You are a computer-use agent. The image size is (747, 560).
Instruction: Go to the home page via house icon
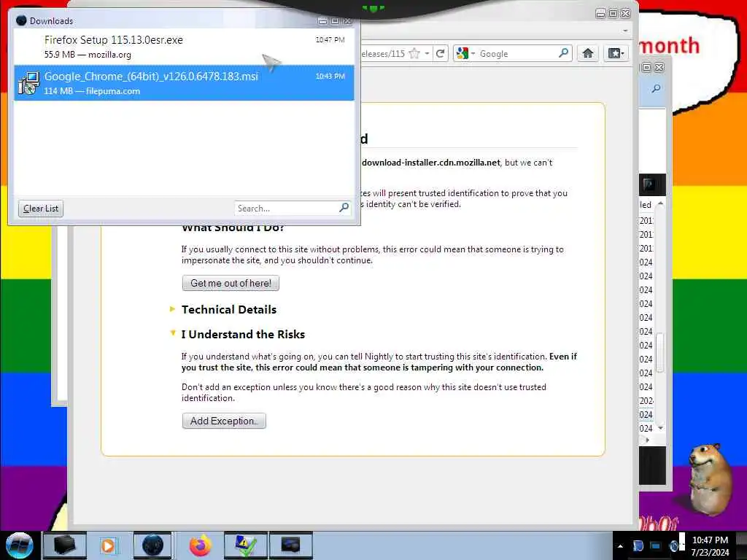(588, 53)
